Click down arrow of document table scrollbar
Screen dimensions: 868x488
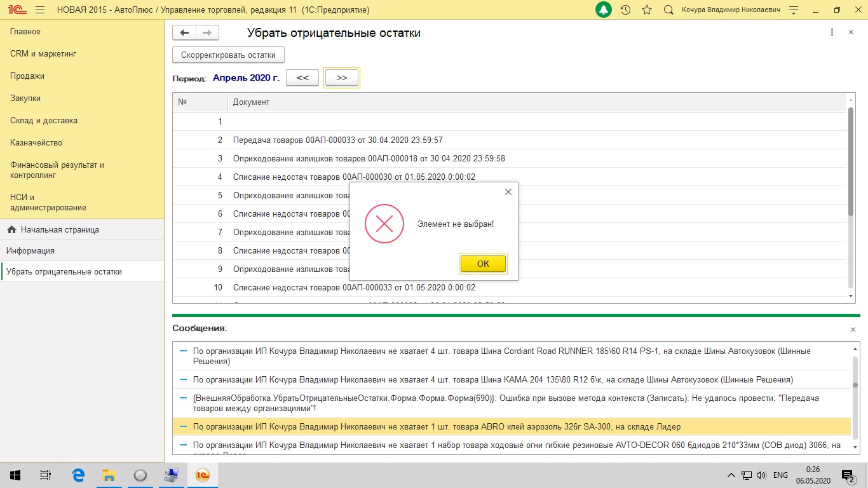[851, 296]
